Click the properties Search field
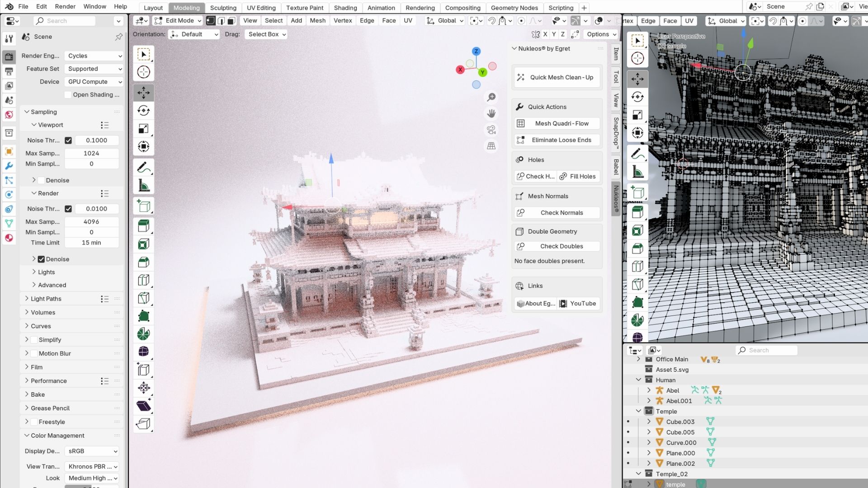The height and width of the screenshot is (488, 868). point(65,21)
